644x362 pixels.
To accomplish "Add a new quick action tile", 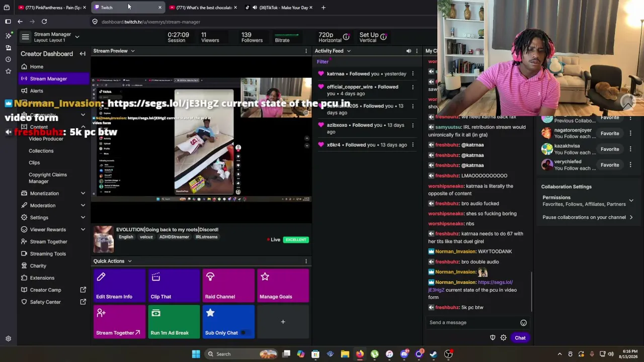I will 283,322.
